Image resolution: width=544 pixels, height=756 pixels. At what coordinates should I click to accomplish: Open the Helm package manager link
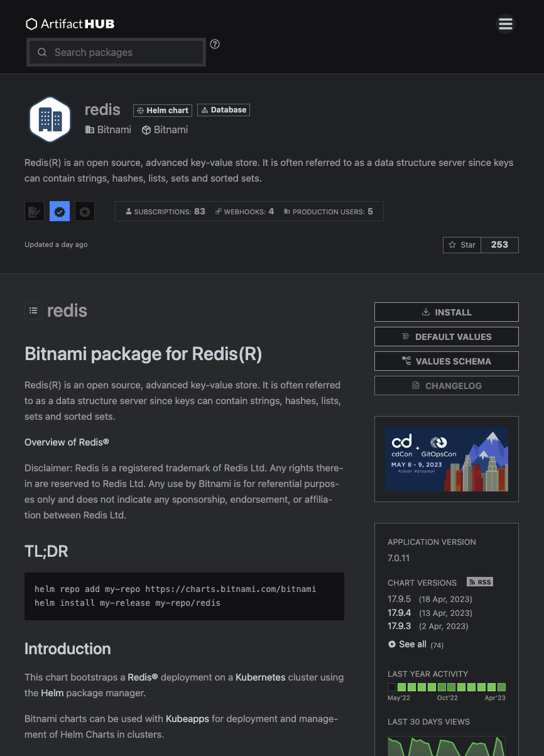[52, 693]
